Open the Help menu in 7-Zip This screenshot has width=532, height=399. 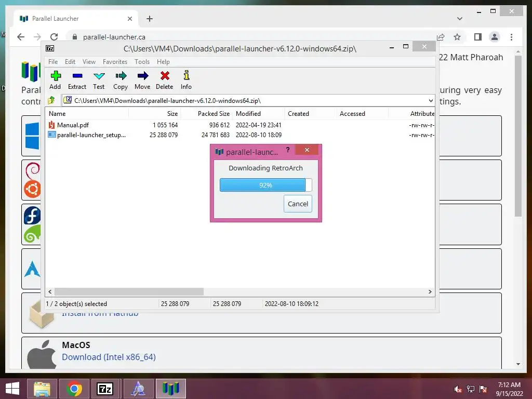click(x=163, y=62)
